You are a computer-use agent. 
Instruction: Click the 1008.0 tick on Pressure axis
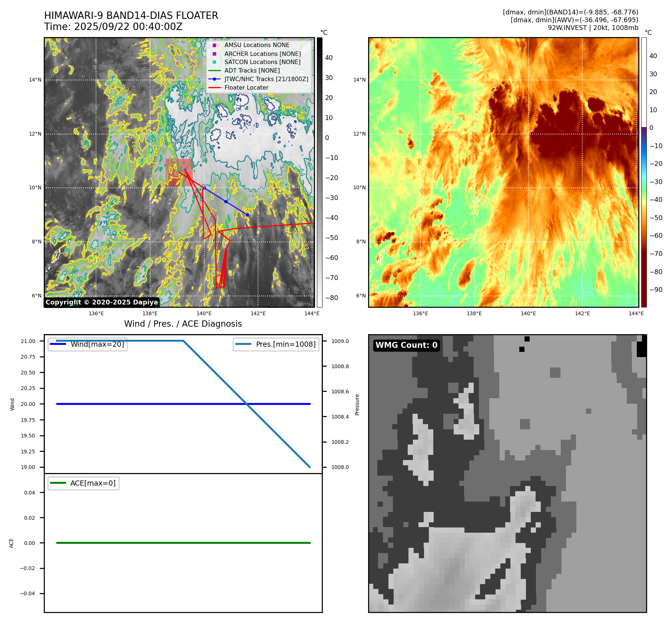(x=340, y=467)
